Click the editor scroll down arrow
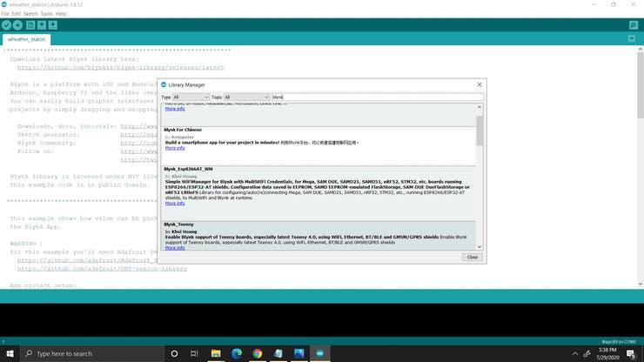 [641, 284]
